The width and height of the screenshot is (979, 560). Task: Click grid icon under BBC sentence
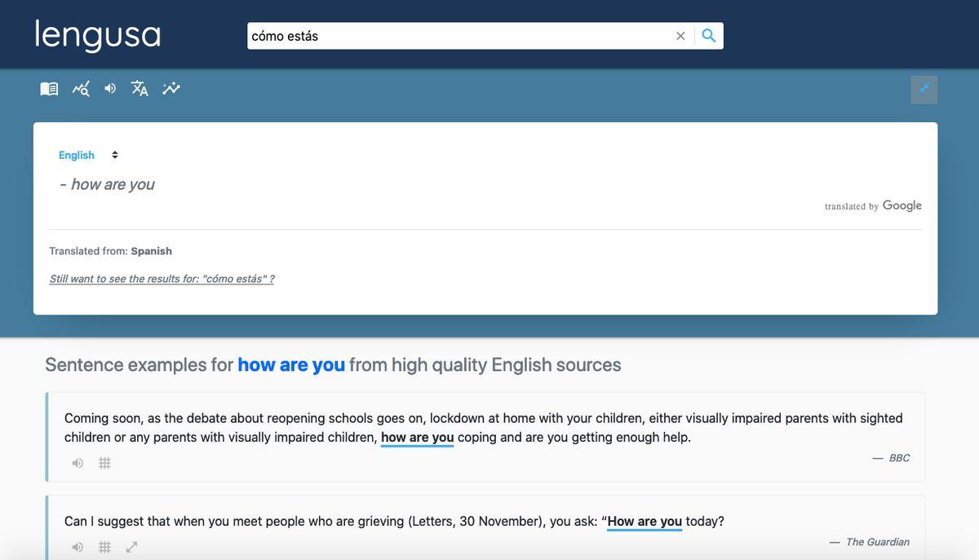coord(104,463)
